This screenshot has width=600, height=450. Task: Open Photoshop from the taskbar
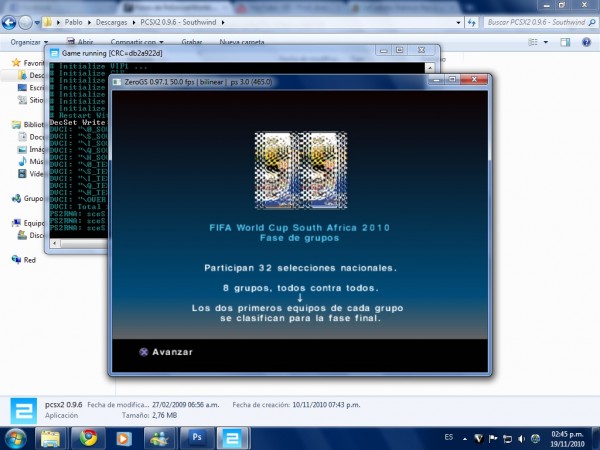(x=197, y=439)
